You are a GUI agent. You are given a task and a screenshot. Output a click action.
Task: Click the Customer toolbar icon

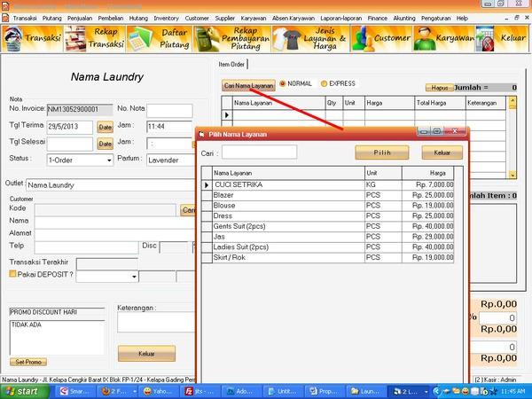(379, 39)
